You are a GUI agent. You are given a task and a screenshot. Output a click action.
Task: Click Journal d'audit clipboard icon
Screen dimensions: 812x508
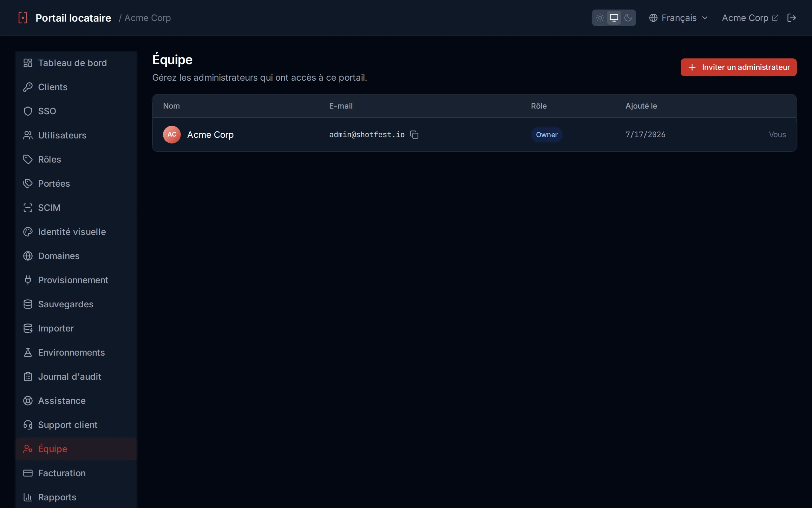(x=28, y=377)
